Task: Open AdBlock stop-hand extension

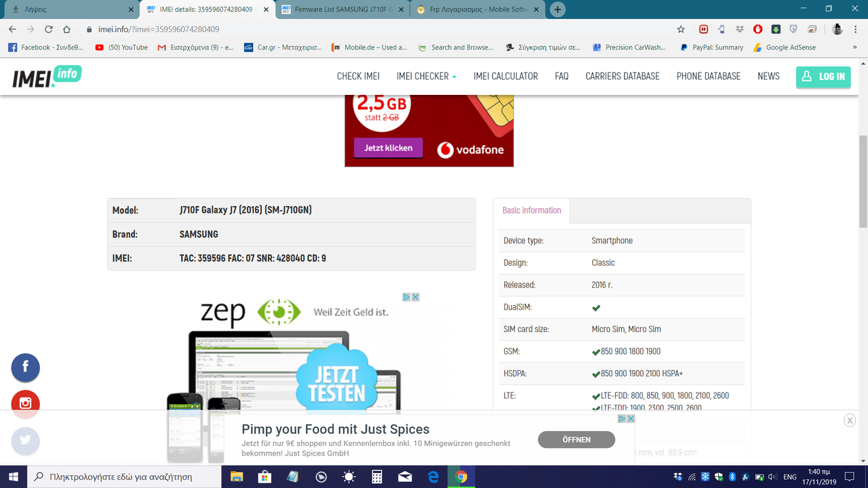Action: 757,29
